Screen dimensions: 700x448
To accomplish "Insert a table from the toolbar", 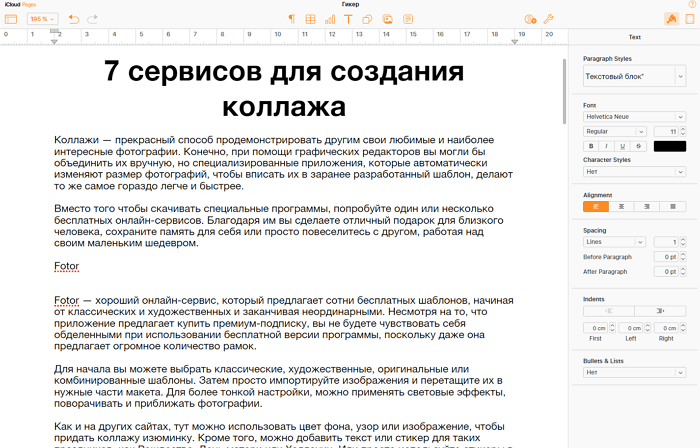I will (310, 19).
